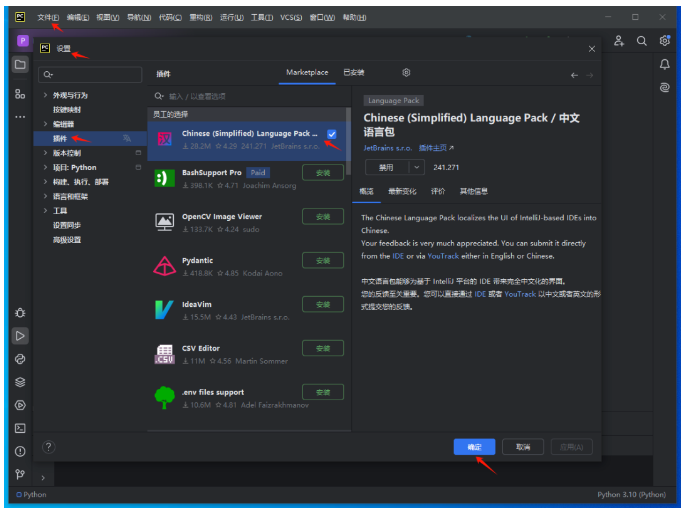Open the 文件(F) menu
The height and width of the screenshot is (513, 685).
48,17
